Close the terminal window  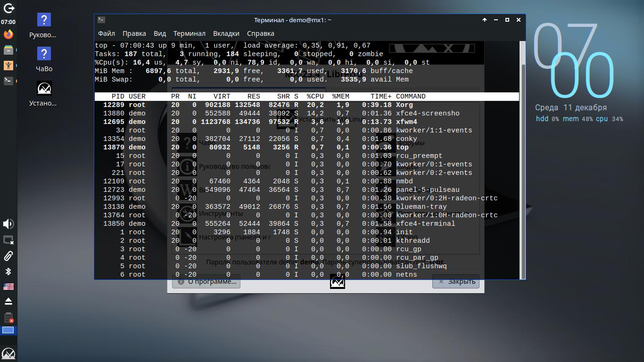pyautogui.click(x=519, y=20)
